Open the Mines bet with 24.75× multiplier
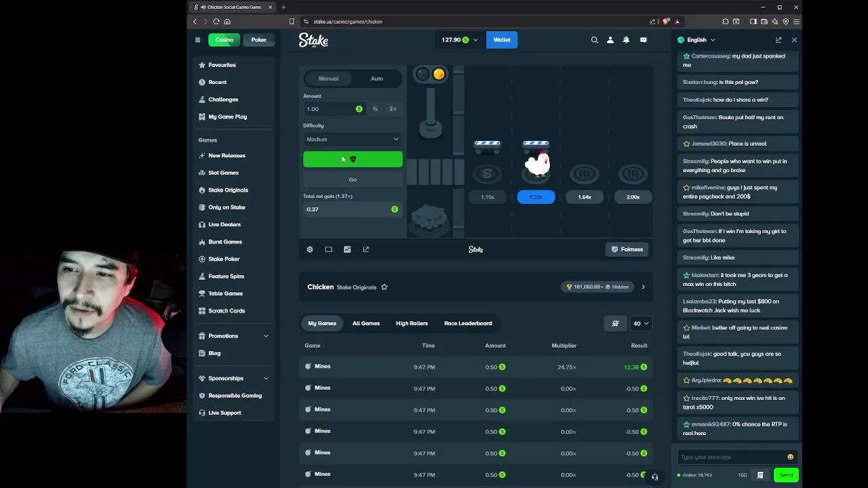 click(476, 367)
